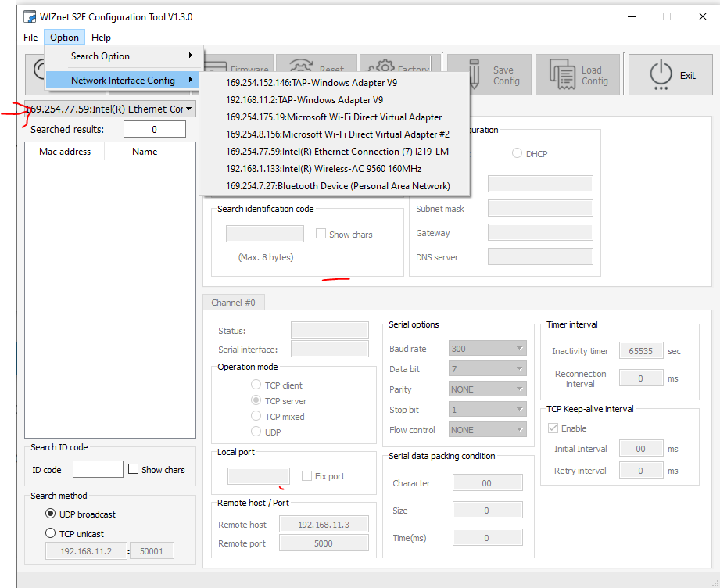Open the Parity dropdown
Screen dimensions: 720x588
click(x=487, y=389)
